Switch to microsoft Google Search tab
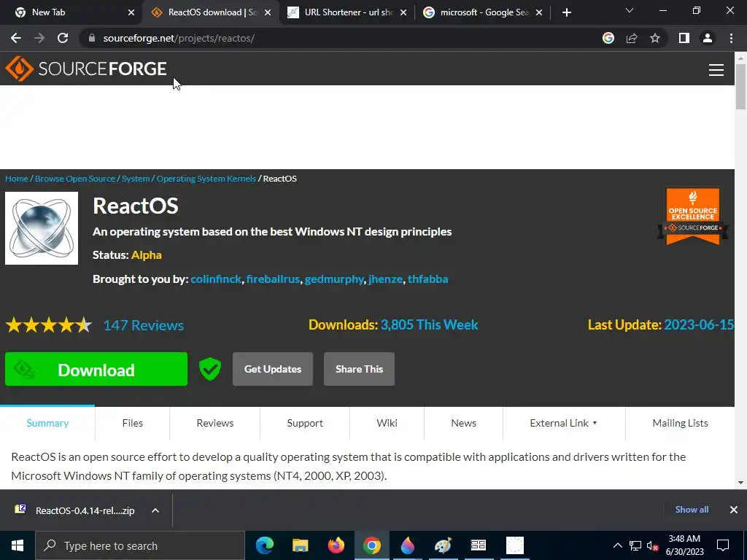747x560 pixels. click(484, 12)
